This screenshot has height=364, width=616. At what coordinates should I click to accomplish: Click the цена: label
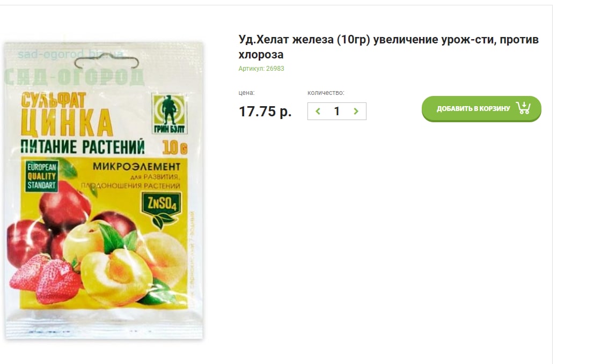click(246, 93)
